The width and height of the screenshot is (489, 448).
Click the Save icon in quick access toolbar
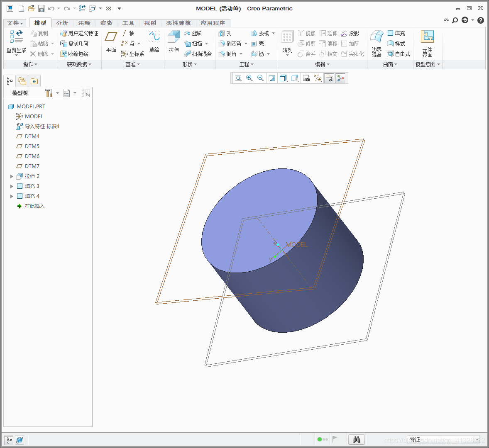[41, 8]
